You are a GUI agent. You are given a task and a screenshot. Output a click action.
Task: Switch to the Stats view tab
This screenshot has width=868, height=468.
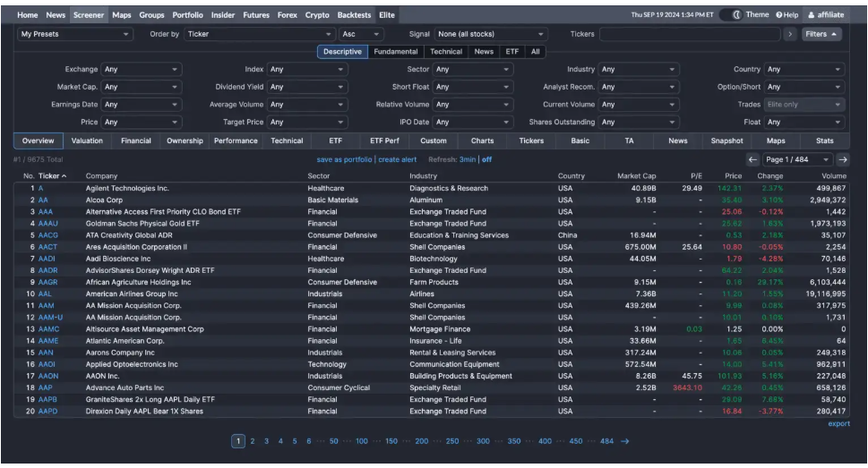(x=824, y=141)
